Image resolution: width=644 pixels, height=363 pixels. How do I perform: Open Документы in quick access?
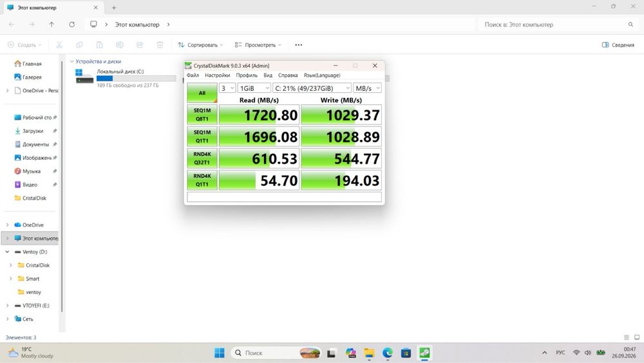35,144
